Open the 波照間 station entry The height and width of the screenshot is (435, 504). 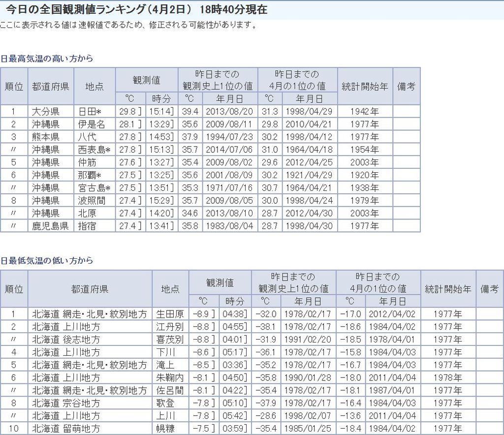92,201
